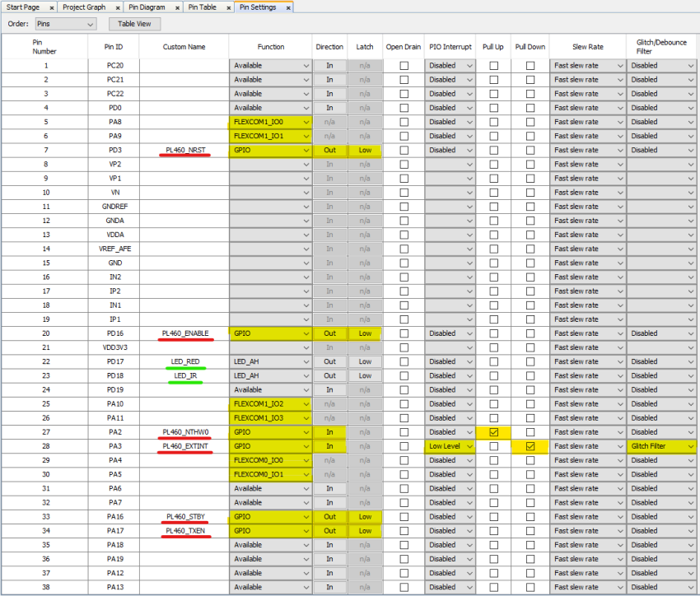Screen dimensions: 700x596
Task: Edit custom name LED_IR
Action: coord(184,375)
